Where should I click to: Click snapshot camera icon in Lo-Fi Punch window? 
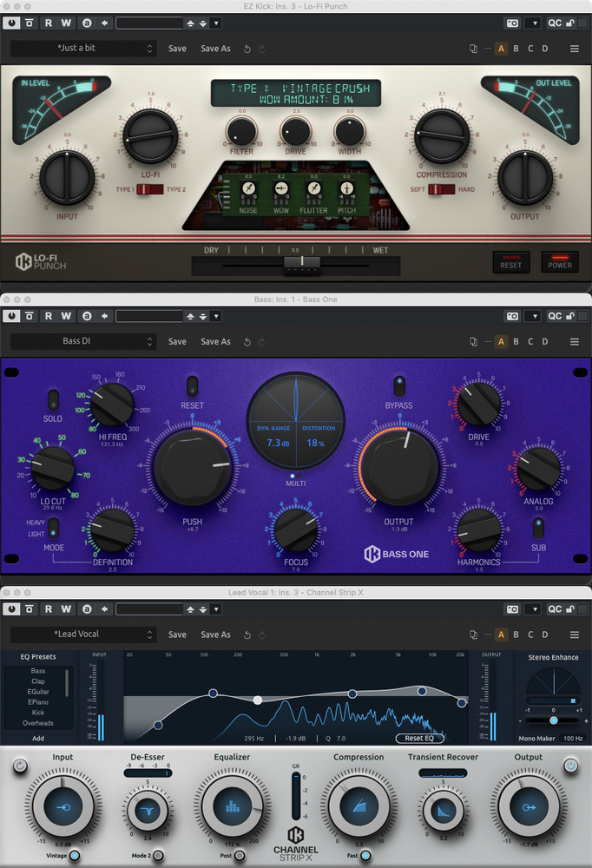(x=513, y=23)
